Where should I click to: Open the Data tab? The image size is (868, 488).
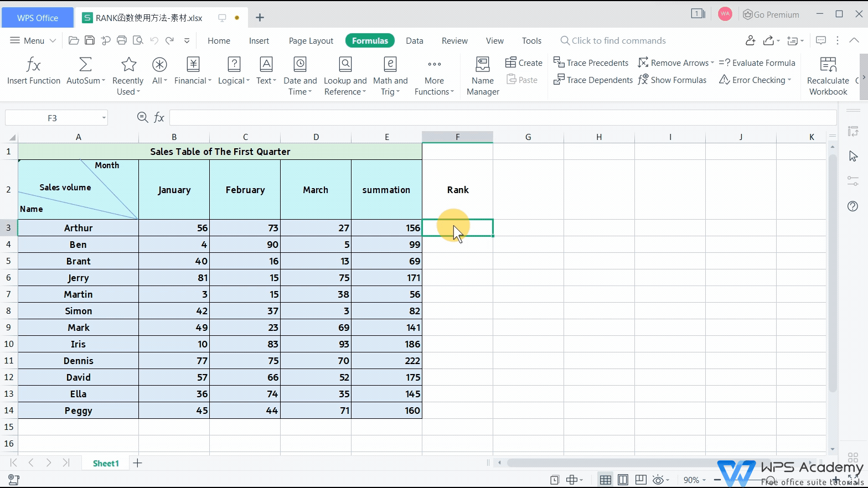(415, 40)
